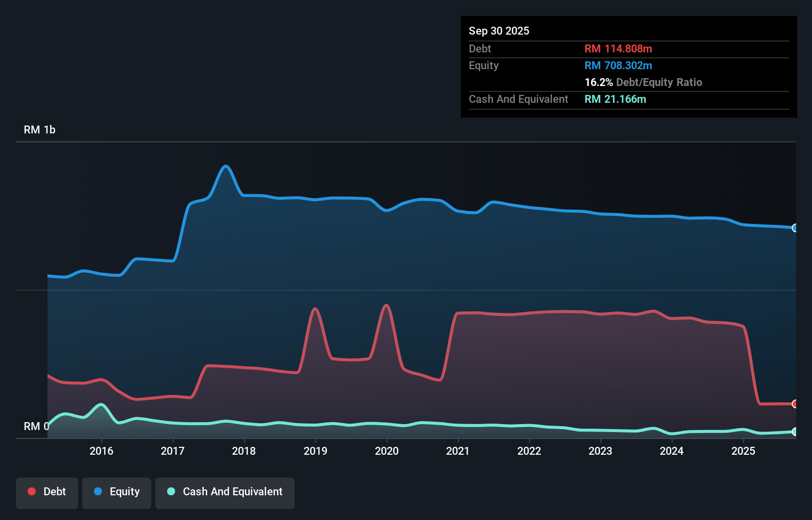Image resolution: width=812 pixels, height=520 pixels.
Task: Click the RM 0 y-axis label
Action: pos(37,426)
